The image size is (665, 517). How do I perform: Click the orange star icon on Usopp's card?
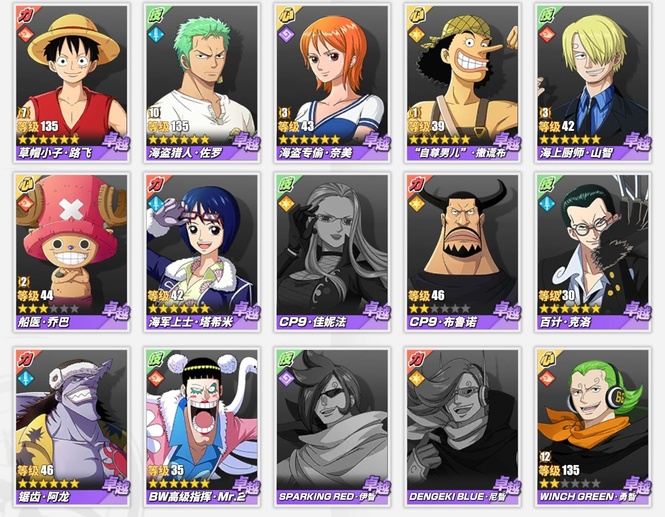click(x=416, y=34)
